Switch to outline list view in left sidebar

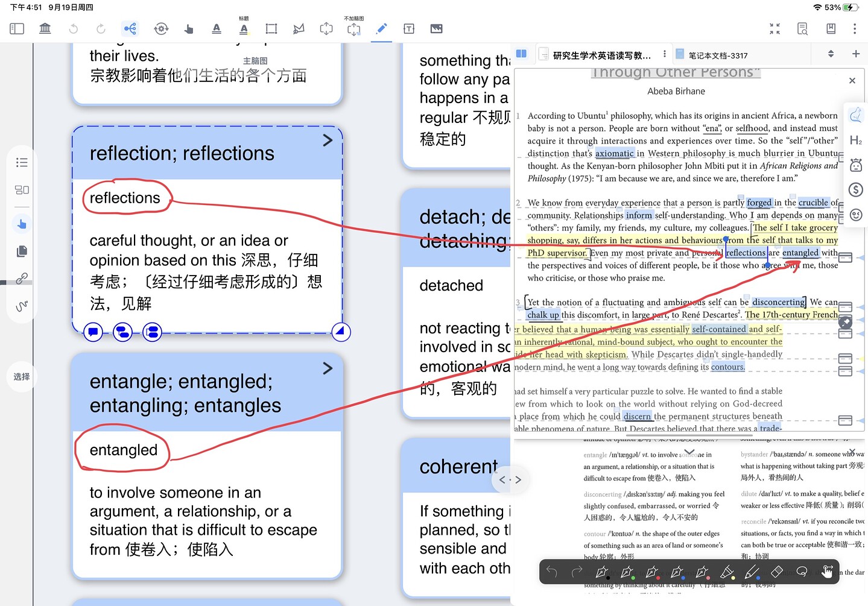coord(22,162)
